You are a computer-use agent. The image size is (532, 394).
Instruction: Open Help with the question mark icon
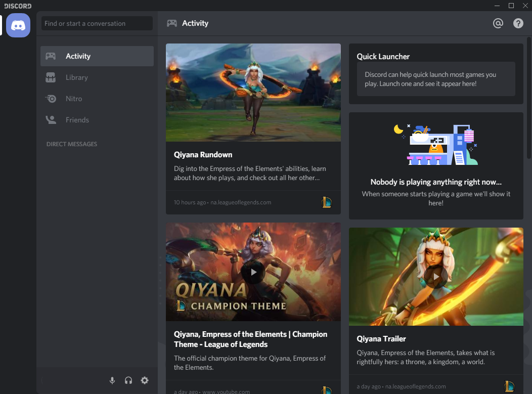coord(518,23)
